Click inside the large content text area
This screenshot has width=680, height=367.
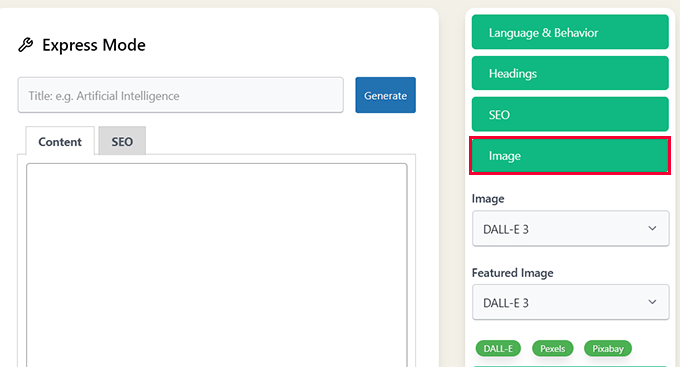pos(216,265)
